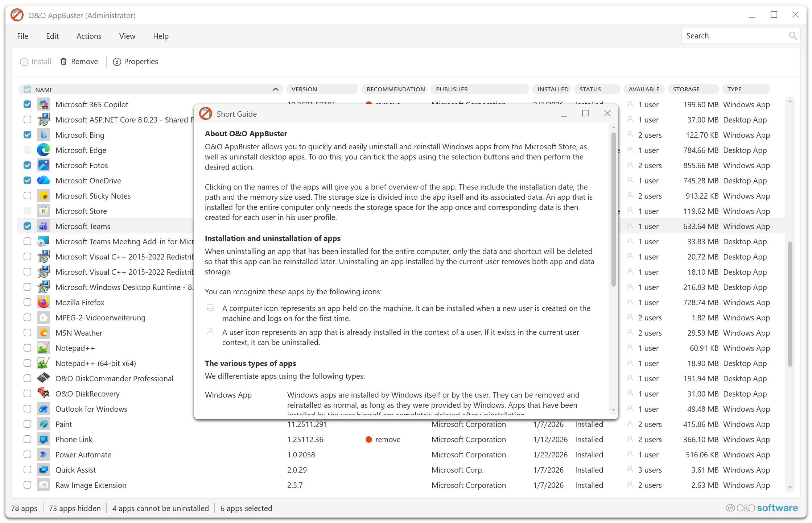The width and height of the screenshot is (812, 523).
Task: Open the View menu
Action: (127, 36)
